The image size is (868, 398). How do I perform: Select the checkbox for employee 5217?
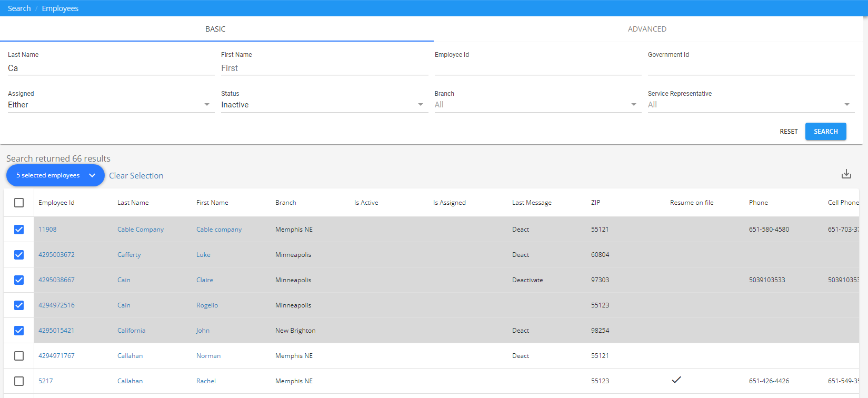19,381
